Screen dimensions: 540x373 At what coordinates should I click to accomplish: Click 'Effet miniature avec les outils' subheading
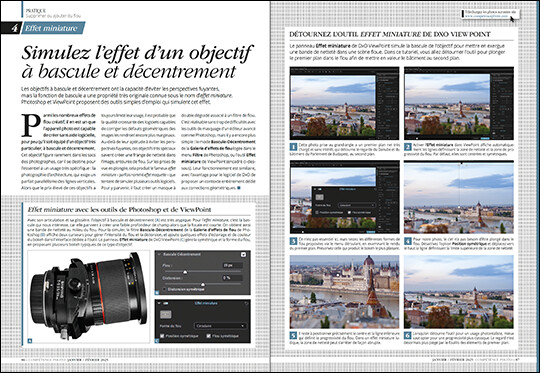click(119, 209)
